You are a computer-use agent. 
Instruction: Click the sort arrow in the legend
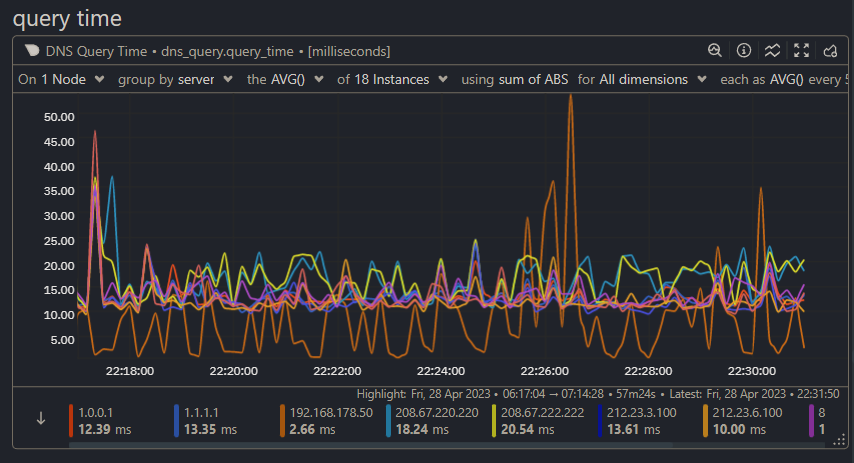(x=41, y=419)
